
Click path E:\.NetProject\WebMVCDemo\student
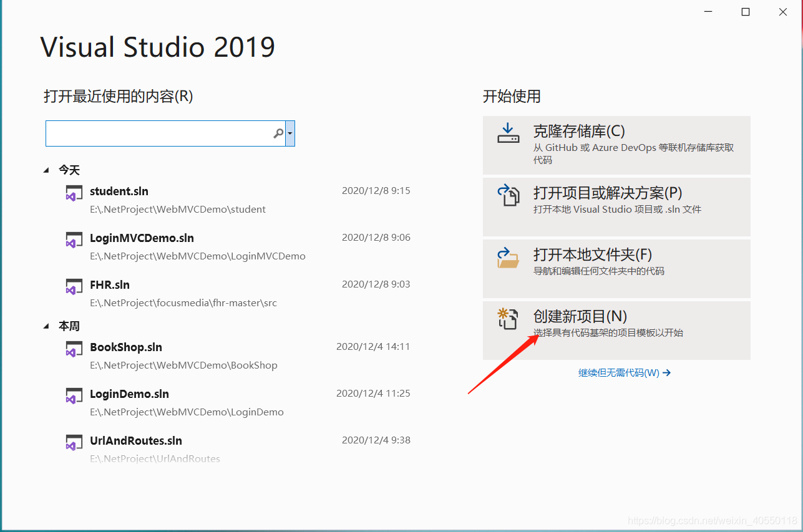tap(178, 210)
